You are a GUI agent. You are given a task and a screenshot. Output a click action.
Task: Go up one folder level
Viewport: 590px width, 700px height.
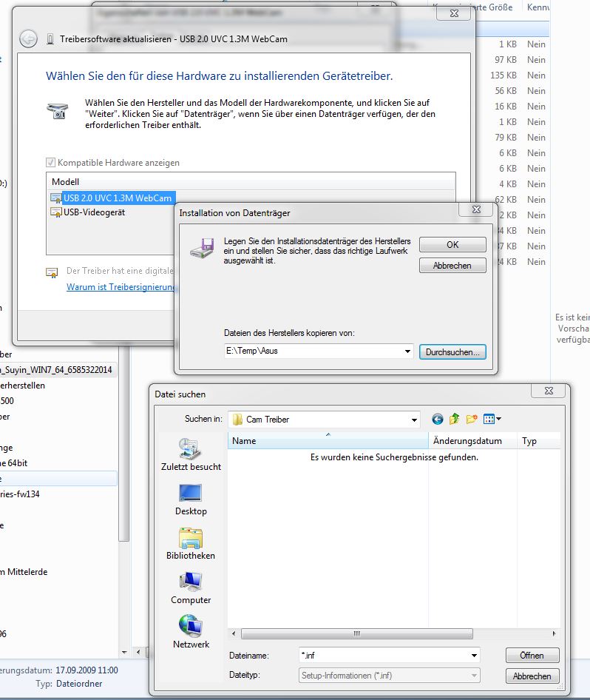click(455, 419)
